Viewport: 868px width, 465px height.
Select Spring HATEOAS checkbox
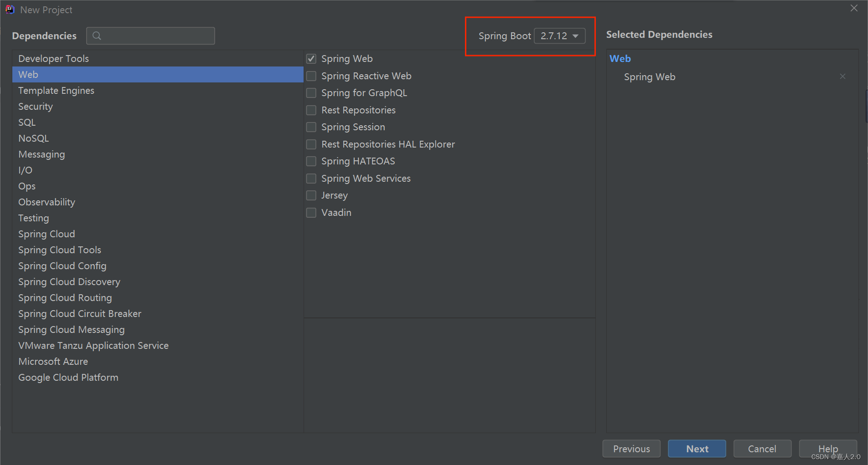tap(311, 161)
